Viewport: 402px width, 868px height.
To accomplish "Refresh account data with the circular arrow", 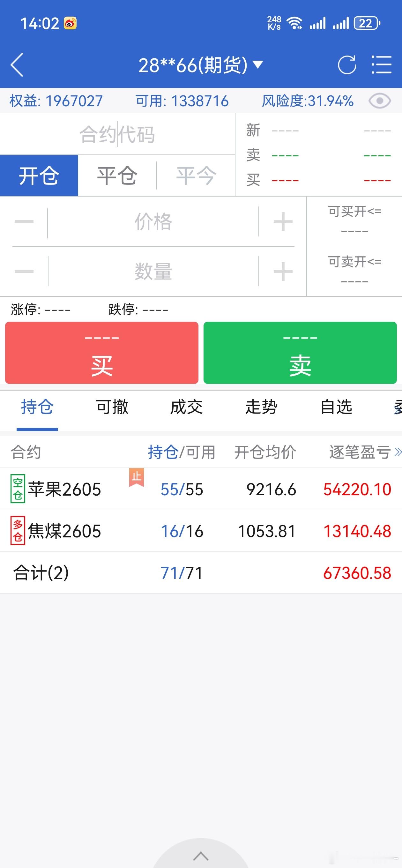I will point(347,65).
